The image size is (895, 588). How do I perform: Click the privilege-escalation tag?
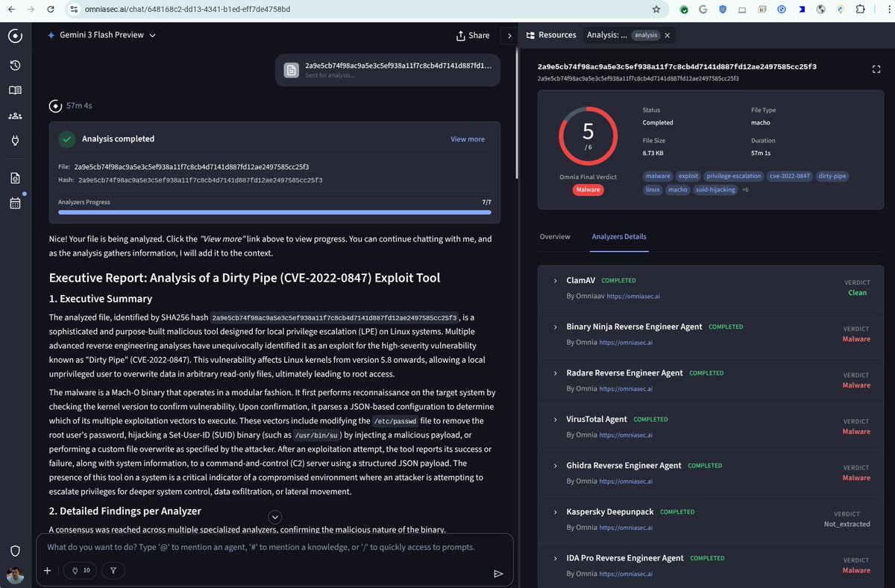[x=734, y=176]
